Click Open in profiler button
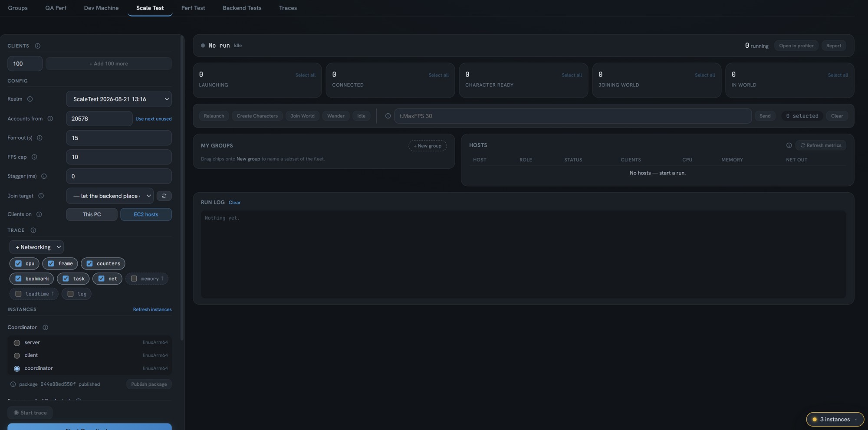The image size is (868, 430). pyautogui.click(x=796, y=46)
